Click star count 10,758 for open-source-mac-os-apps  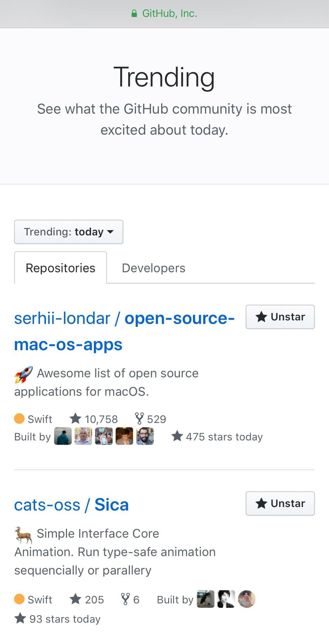pyautogui.click(x=94, y=419)
